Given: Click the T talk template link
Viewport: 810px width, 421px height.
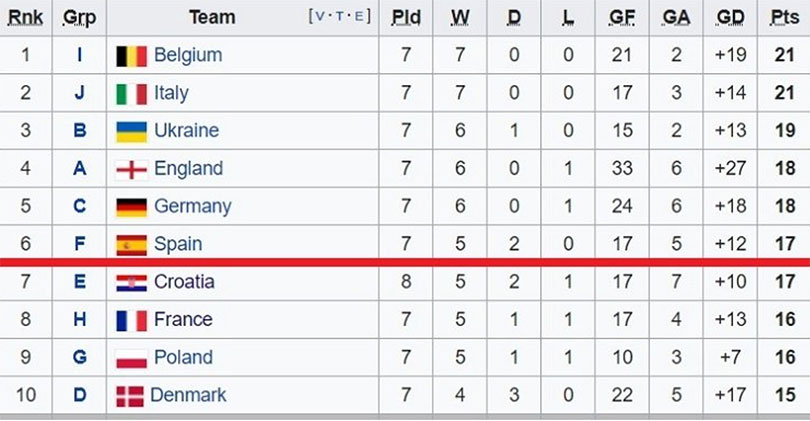Looking at the screenshot, I should pyautogui.click(x=339, y=16).
